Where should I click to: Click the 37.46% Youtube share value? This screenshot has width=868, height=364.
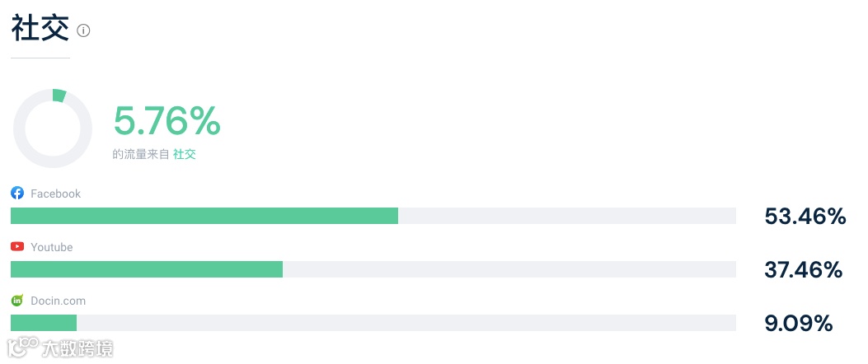tap(803, 270)
